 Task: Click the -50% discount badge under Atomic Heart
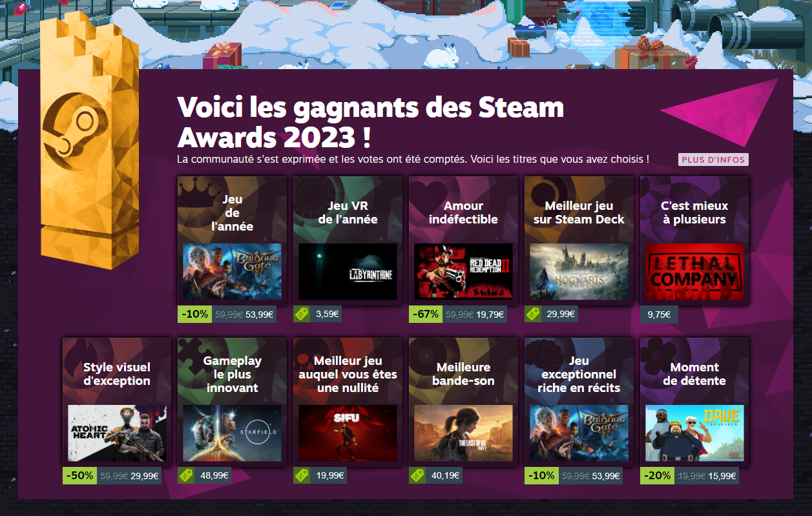click(x=79, y=476)
